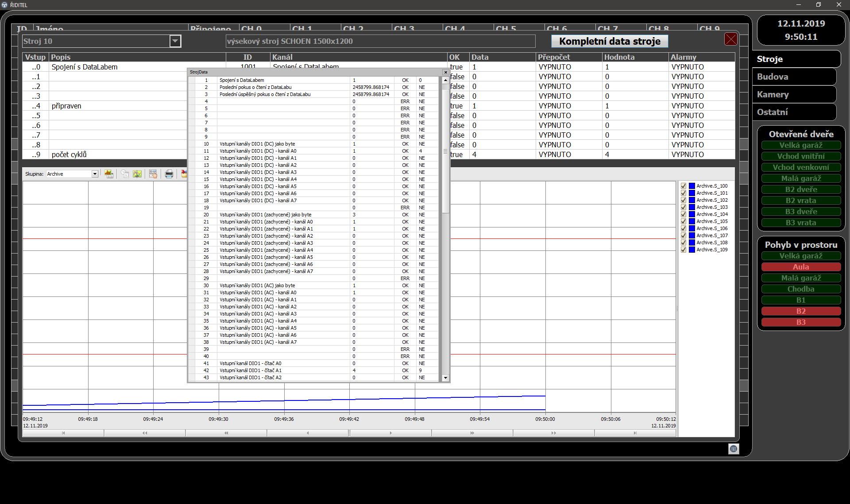Open the Stroj 10 machine dropdown
The image size is (850, 504).
[x=175, y=41]
